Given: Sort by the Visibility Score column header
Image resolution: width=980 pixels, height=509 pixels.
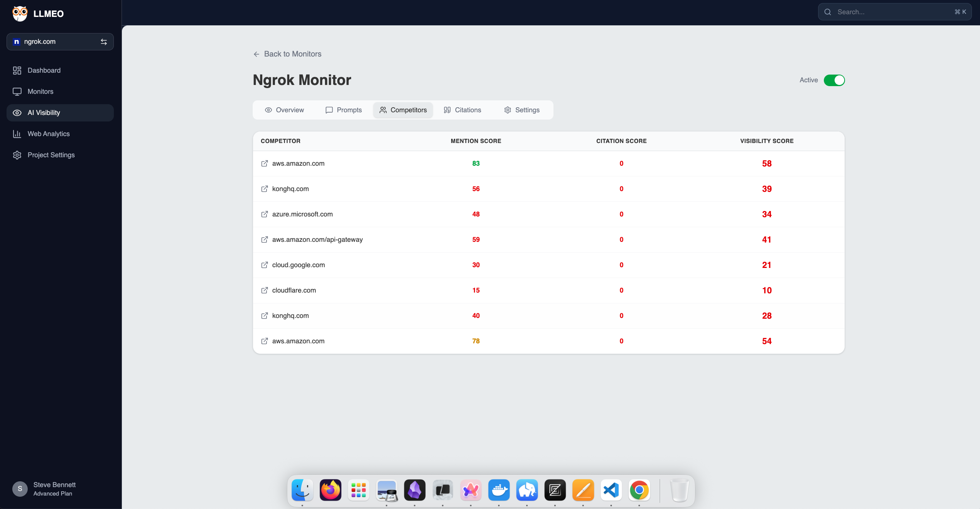Looking at the screenshot, I should tap(767, 141).
